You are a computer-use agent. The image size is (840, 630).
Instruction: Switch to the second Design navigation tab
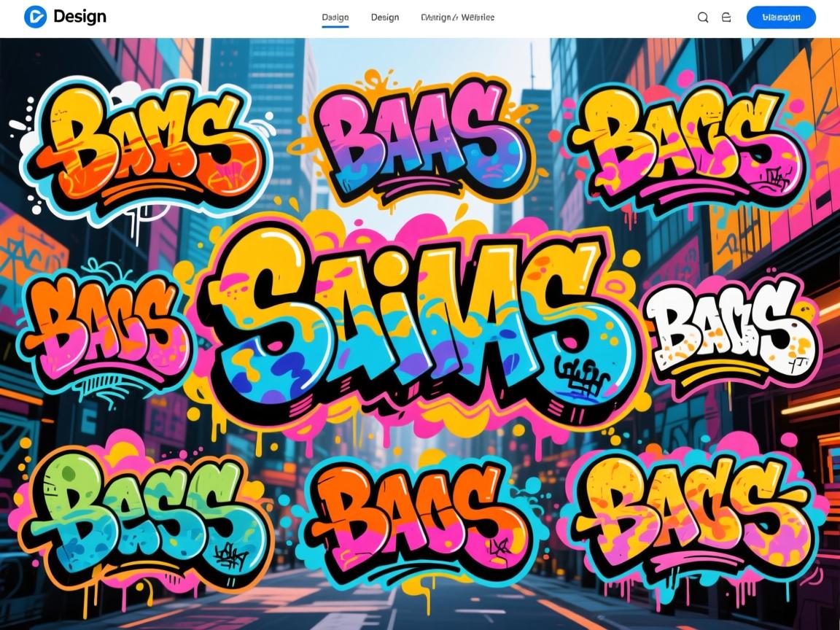pos(384,17)
